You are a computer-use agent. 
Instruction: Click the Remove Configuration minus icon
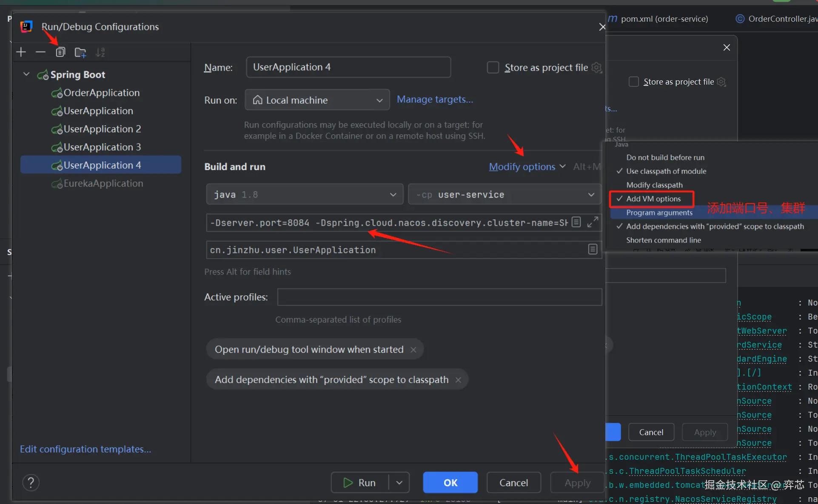pyautogui.click(x=40, y=52)
